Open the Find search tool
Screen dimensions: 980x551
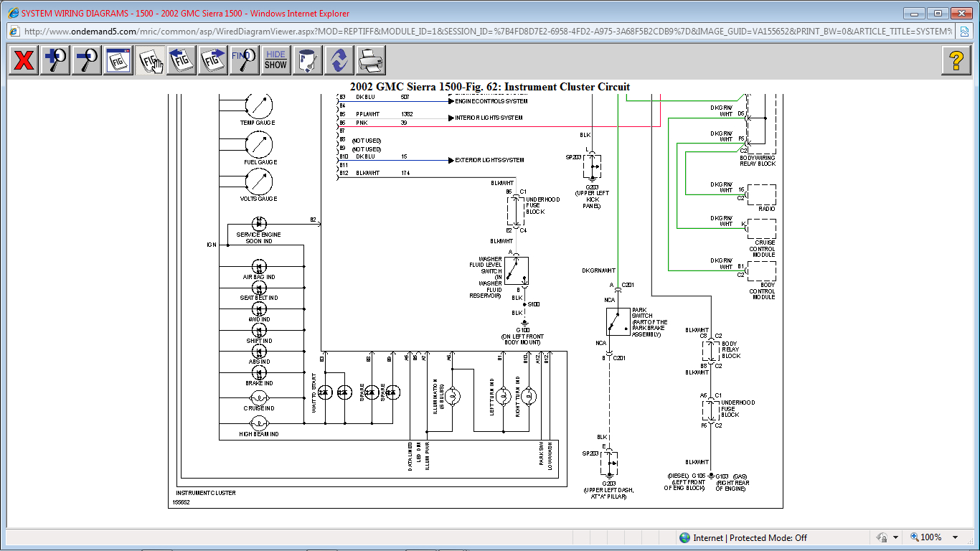click(245, 60)
